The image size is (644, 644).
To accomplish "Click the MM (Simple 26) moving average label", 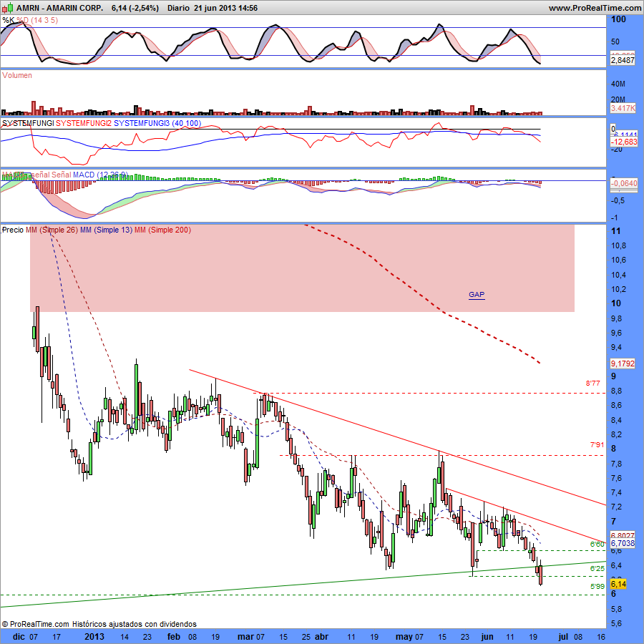I will tap(52, 230).
